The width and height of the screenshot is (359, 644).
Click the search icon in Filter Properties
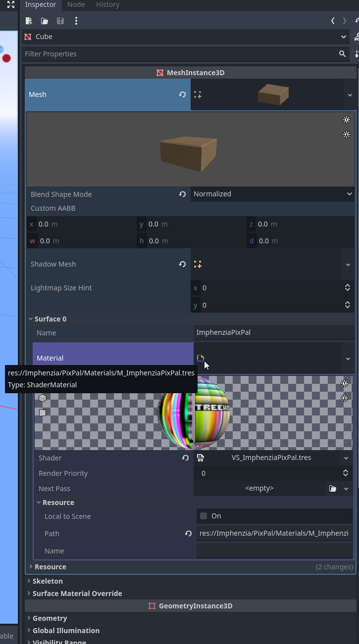(342, 53)
